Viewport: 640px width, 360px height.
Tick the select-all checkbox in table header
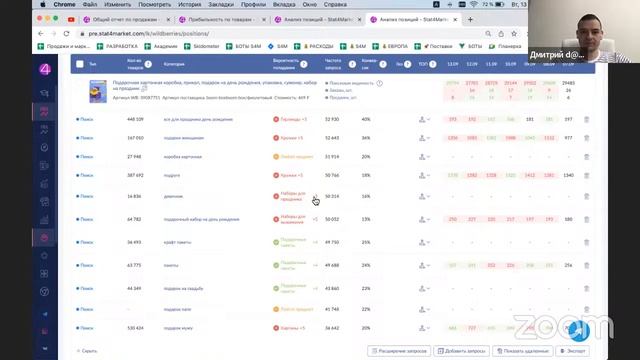point(80,64)
